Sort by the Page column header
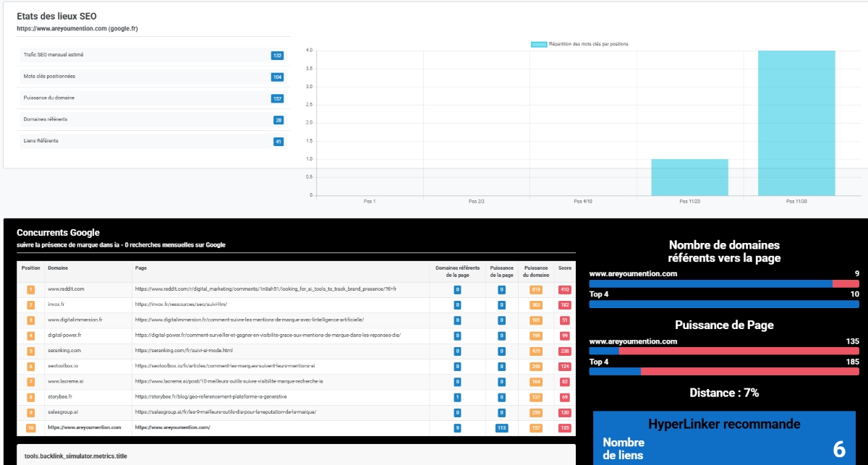Viewport: 868px width, 465px height. 141,268
